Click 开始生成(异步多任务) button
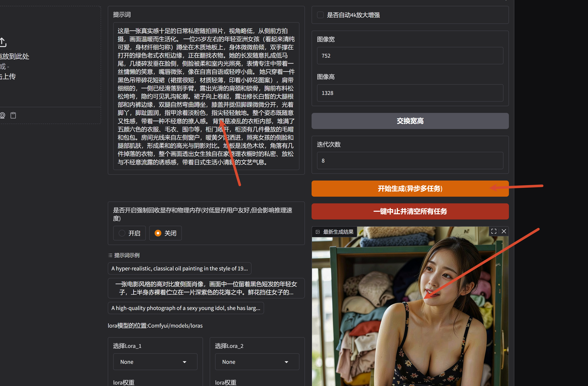The image size is (588, 386). pyautogui.click(x=410, y=189)
